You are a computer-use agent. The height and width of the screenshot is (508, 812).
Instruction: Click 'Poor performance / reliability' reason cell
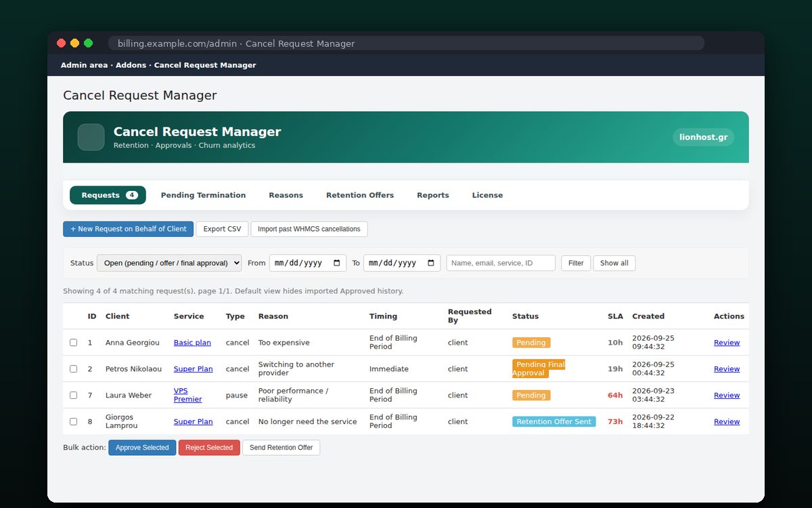[x=293, y=395]
